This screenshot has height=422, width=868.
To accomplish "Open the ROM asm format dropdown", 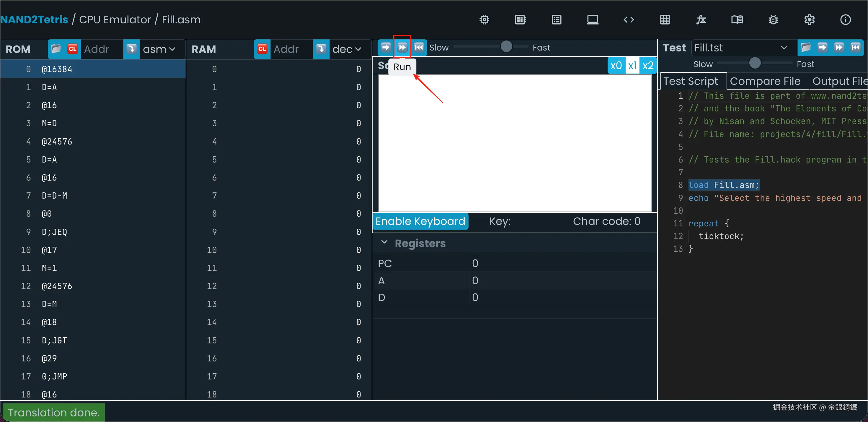I will (159, 49).
